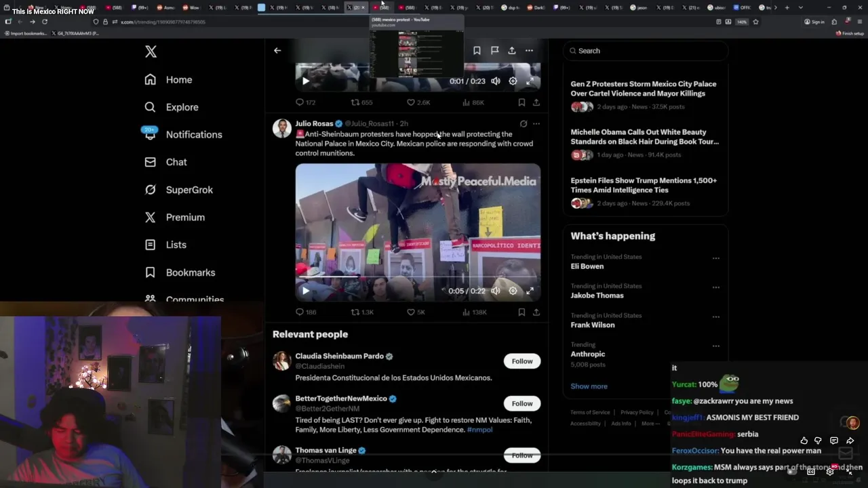This screenshot has height=488, width=868.
Task: Enter fullscreen on the first video
Action: point(530,81)
